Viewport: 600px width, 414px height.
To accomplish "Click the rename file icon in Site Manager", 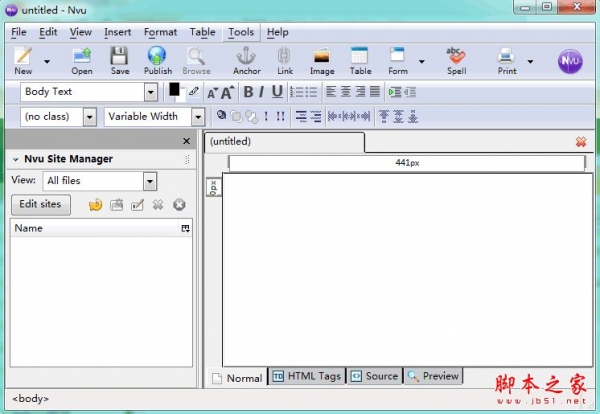I will click(137, 205).
